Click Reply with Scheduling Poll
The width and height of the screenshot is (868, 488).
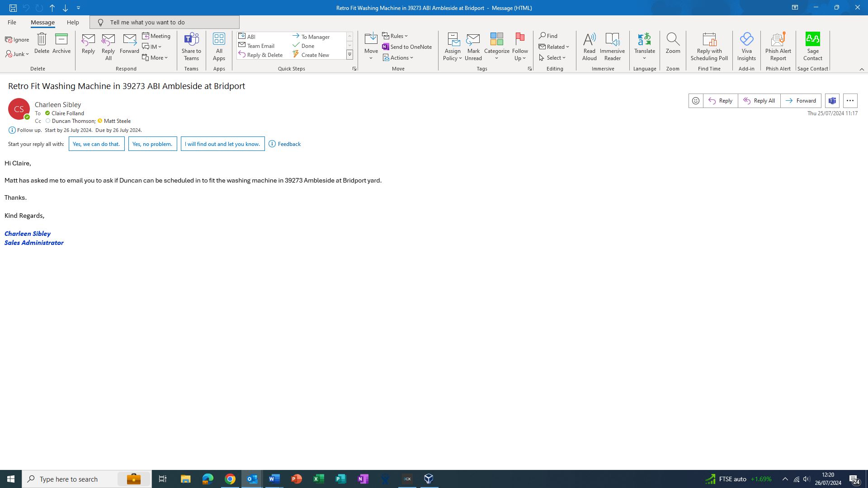(709, 46)
